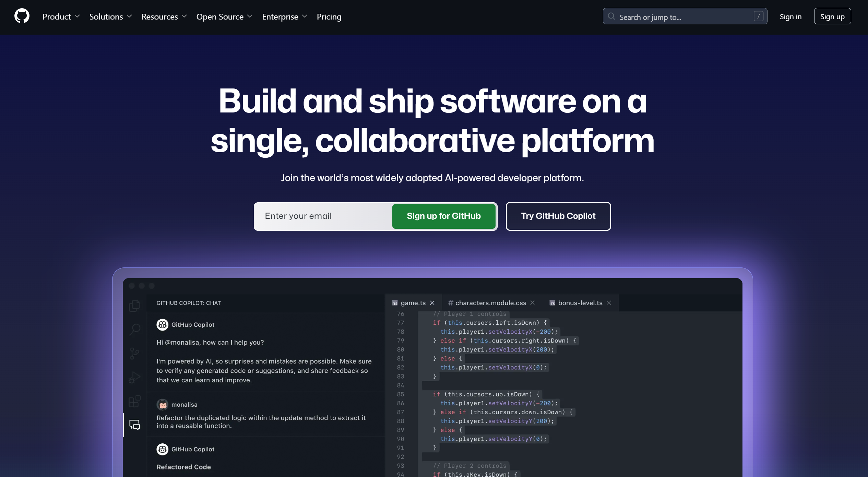Click the GitHub Copilot avatar in chat
The width and height of the screenshot is (868, 477).
click(x=162, y=324)
